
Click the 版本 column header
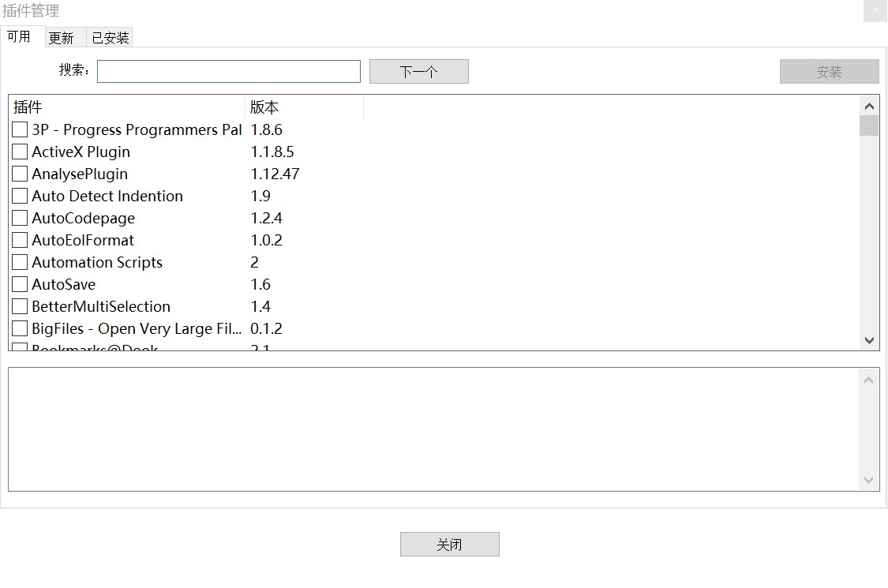coord(304,107)
